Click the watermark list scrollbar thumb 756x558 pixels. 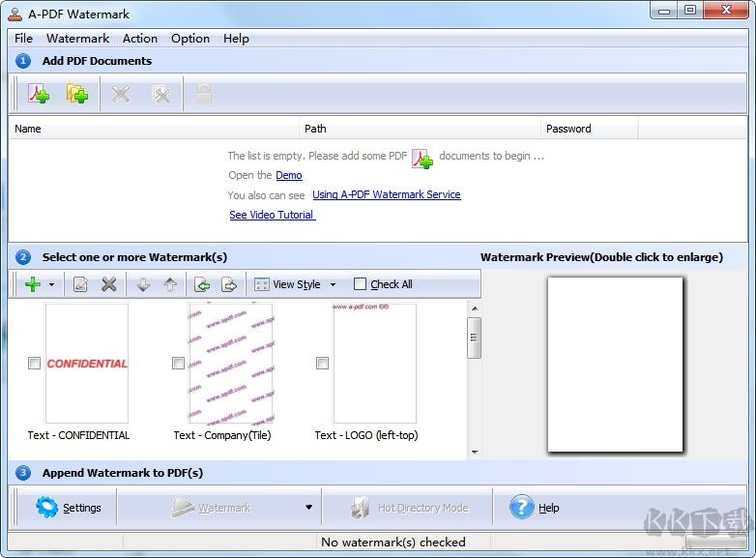[475, 338]
